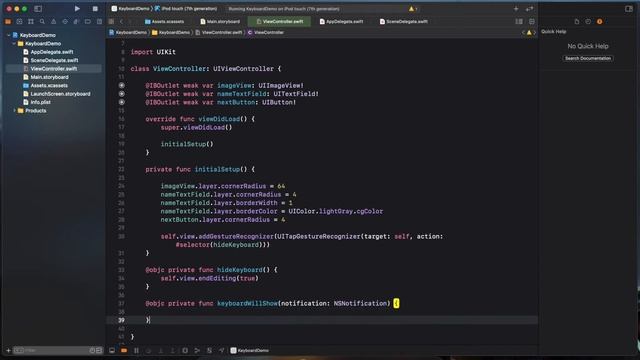The height and width of the screenshot is (360, 640).
Task: Show the File inspector
Action: pyautogui.click(x=577, y=21)
